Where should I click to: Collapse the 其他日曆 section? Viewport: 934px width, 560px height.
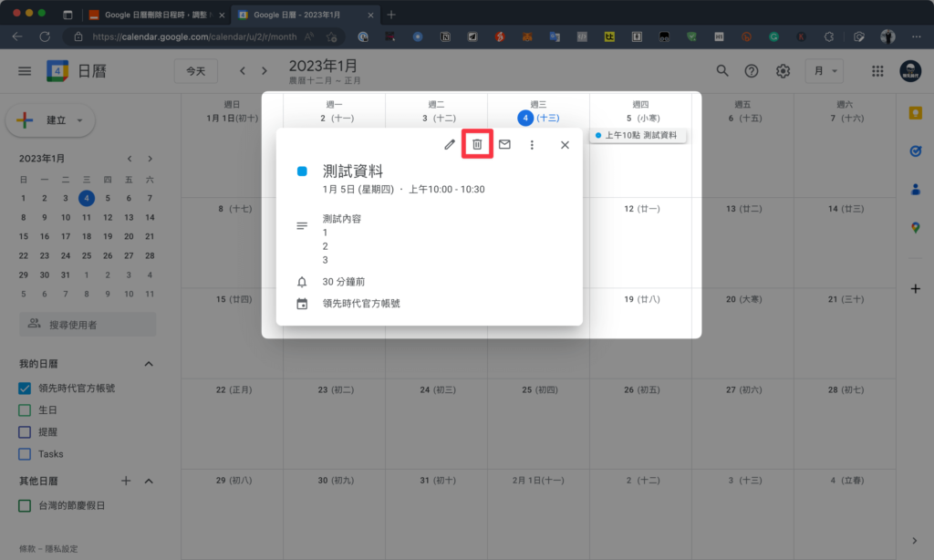coord(149,481)
